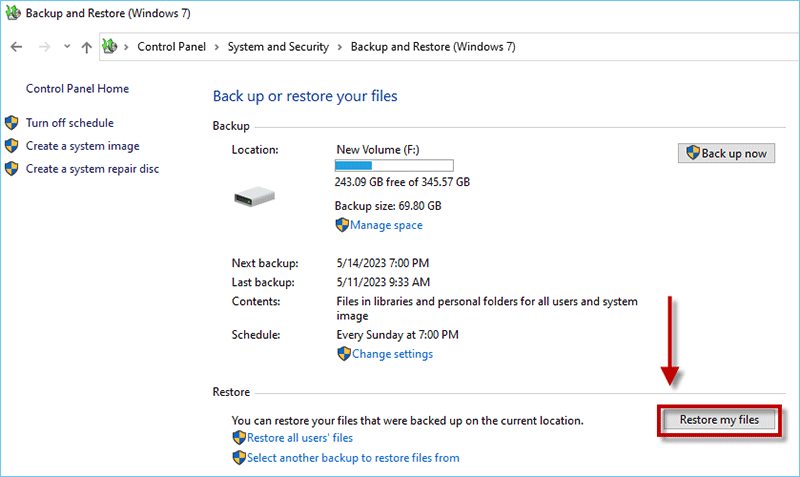Viewport: 800px width, 477px height.
Task: Open Select another backup to restore files from
Action: coord(353,458)
